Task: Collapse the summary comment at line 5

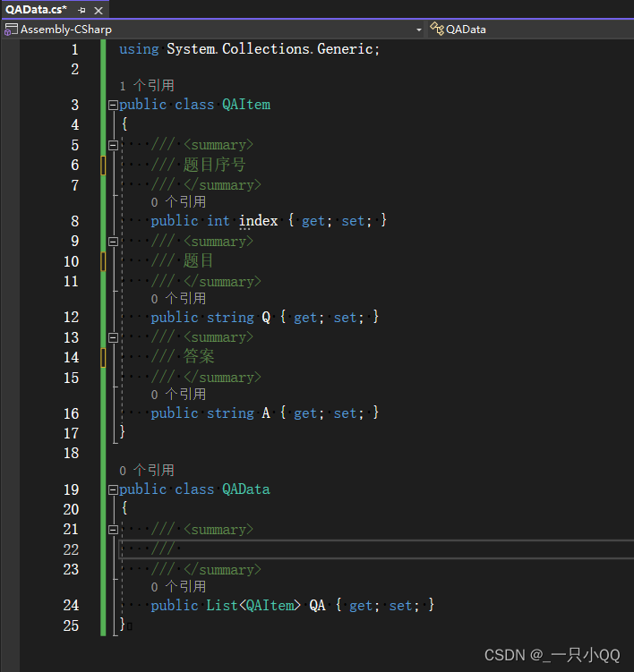Action: [x=113, y=145]
